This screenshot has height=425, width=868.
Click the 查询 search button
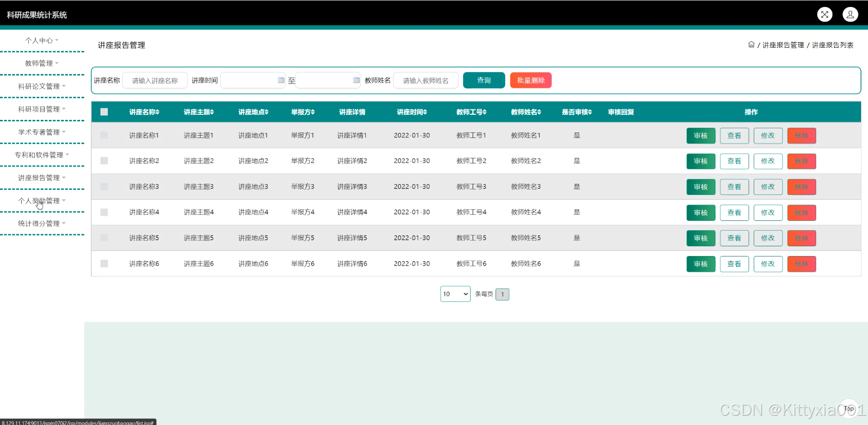[x=484, y=80]
